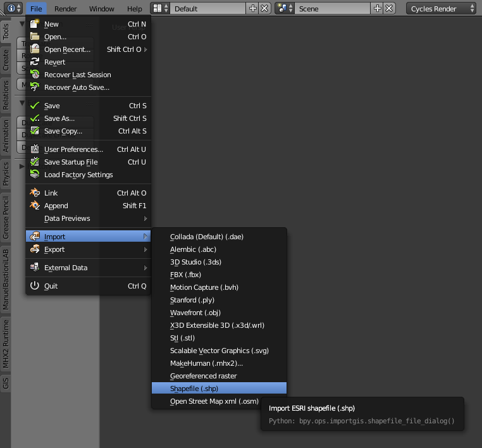
Task: Click the Save As checkmark icon
Action: tap(35, 118)
